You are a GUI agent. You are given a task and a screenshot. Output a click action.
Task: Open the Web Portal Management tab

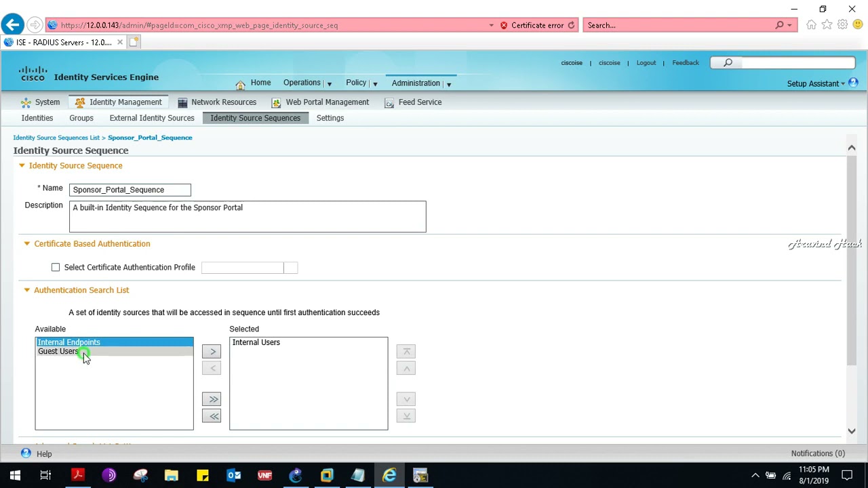coord(320,102)
